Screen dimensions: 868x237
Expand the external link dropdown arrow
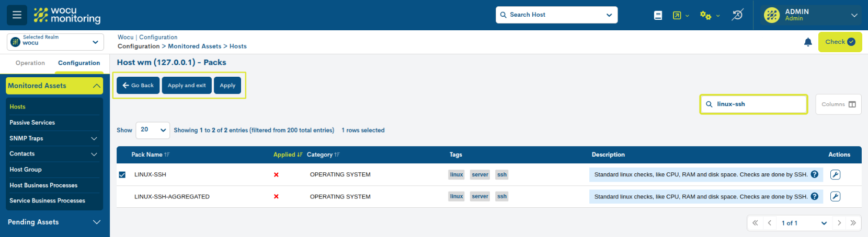tap(687, 16)
